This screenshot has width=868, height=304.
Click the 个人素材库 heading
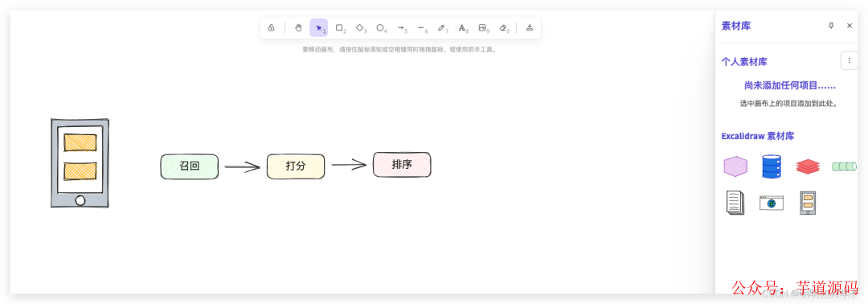click(x=744, y=61)
